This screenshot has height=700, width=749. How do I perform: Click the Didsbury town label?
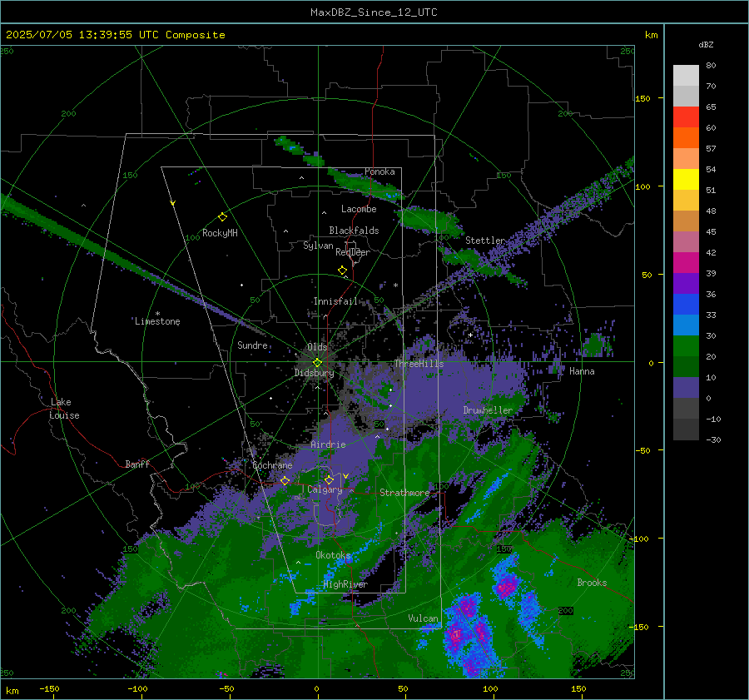[315, 373]
